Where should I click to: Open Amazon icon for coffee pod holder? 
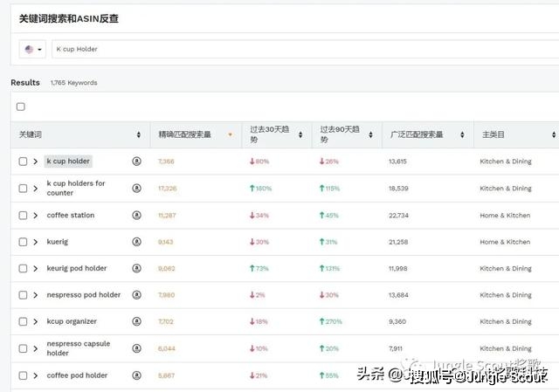[136, 375]
